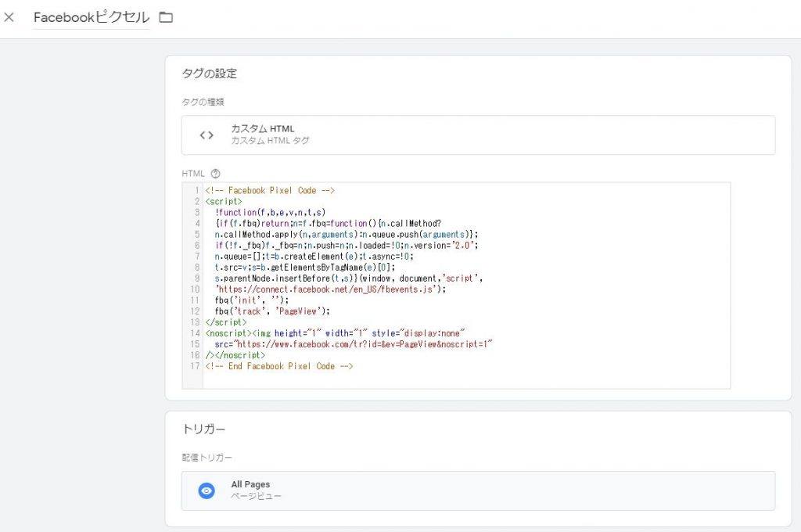The width and height of the screenshot is (801, 532).
Task: Click the code brackets icon for カスタム HTML
Action: tap(207, 135)
